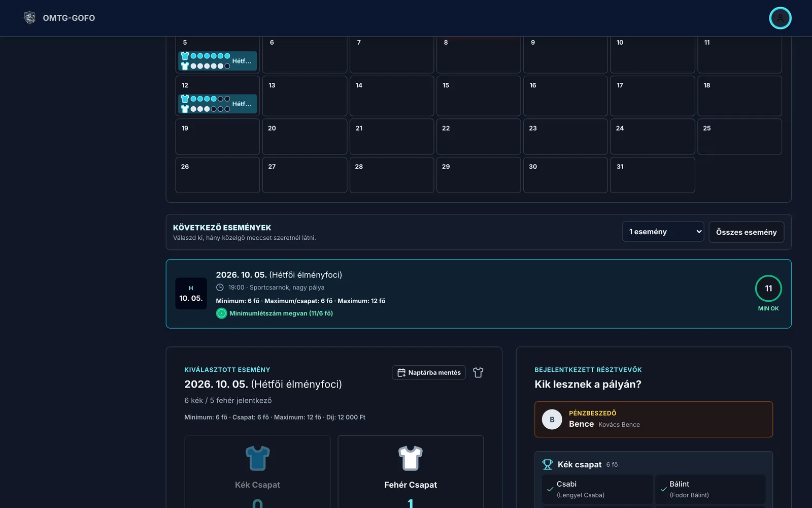The height and width of the screenshot is (508, 812).
Task: Select the blue Kék Csapat jersey
Action: (x=257, y=458)
